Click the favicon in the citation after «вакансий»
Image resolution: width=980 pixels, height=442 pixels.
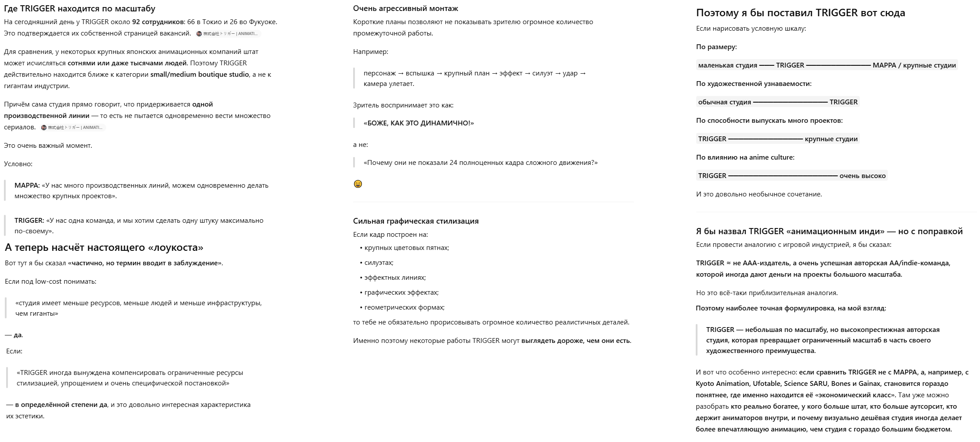pyautogui.click(x=199, y=34)
